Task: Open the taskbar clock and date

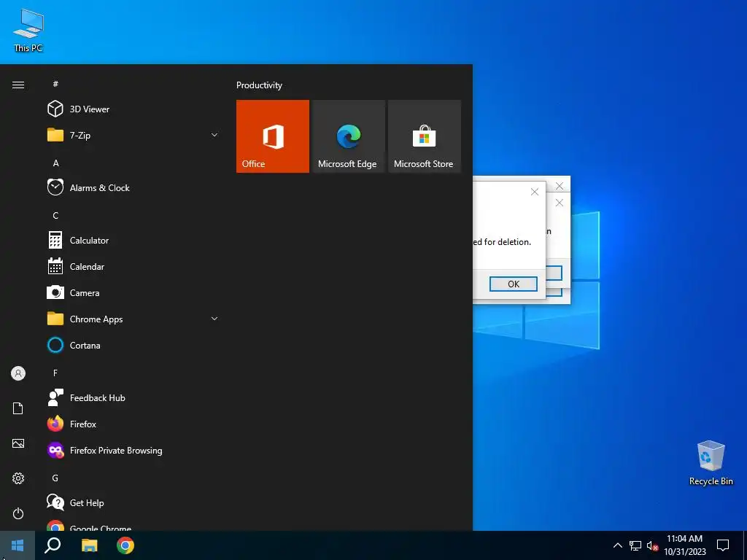Action: [684, 545]
